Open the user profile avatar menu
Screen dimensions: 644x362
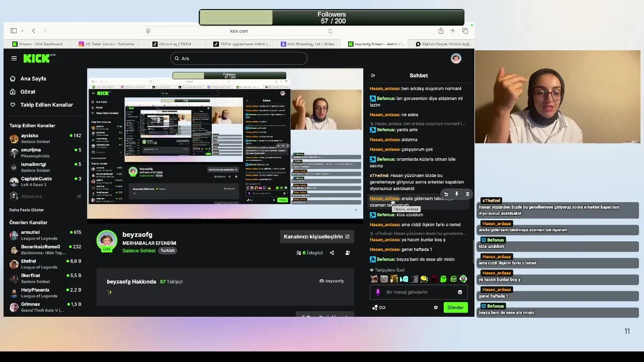point(456,58)
